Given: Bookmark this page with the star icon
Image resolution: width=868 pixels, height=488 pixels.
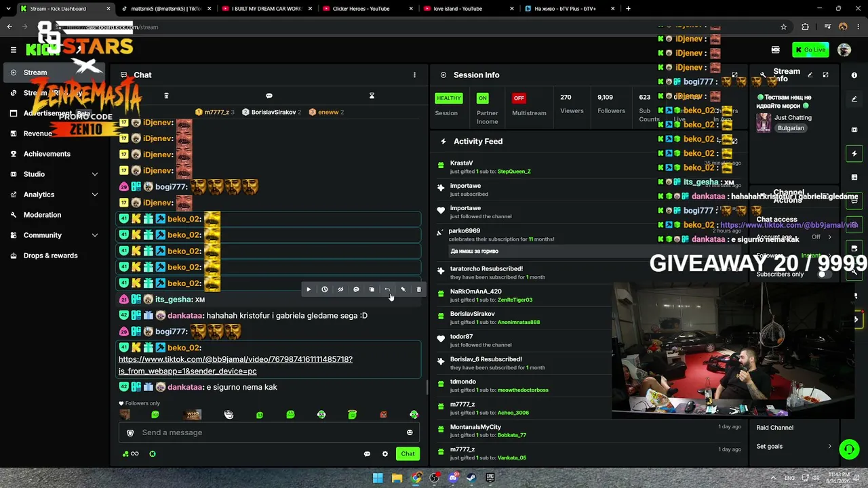Looking at the screenshot, I should coord(784,27).
